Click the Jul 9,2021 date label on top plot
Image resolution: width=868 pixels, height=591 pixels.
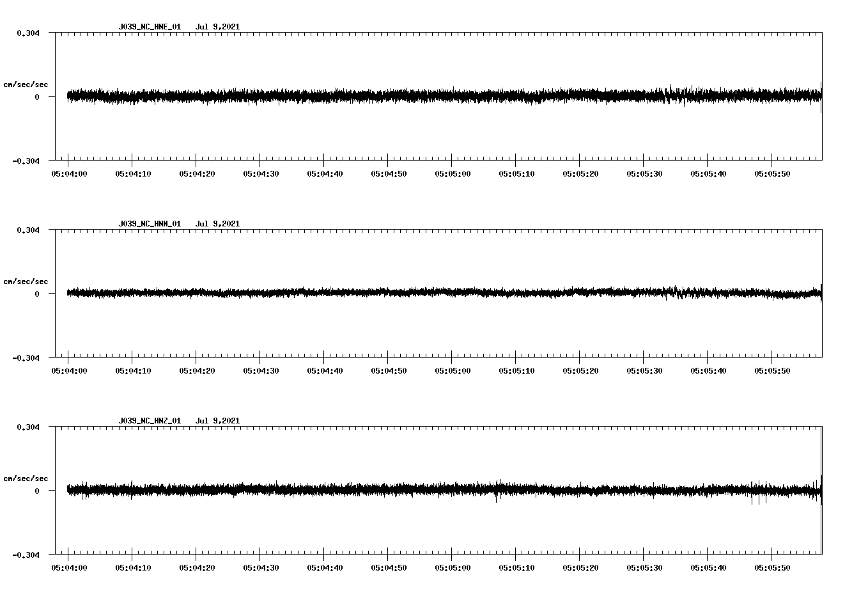pyautogui.click(x=219, y=27)
